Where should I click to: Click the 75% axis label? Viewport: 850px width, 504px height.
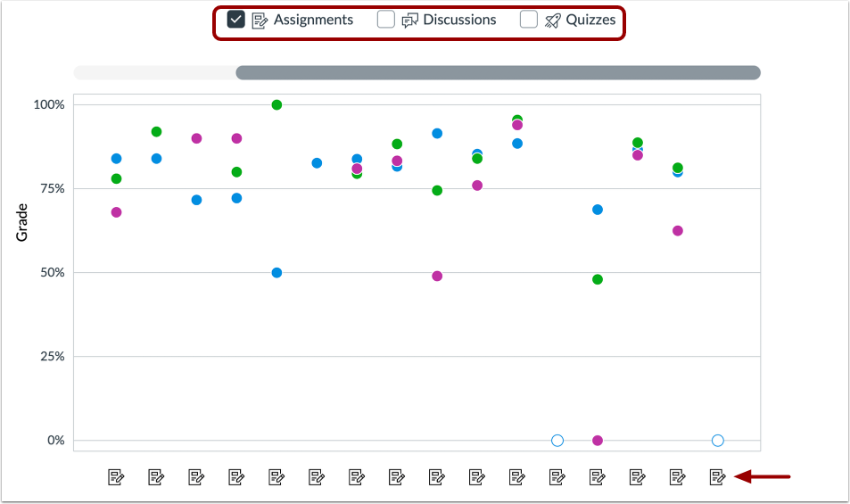point(52,188)
